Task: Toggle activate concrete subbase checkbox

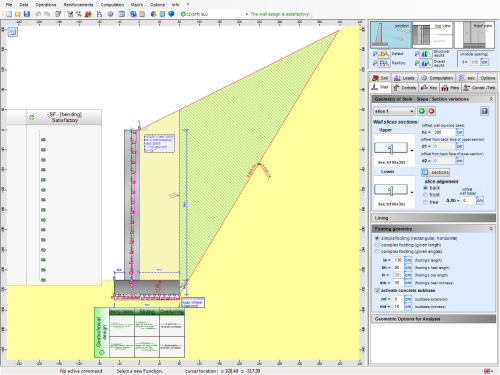Action: click(377, 291)
